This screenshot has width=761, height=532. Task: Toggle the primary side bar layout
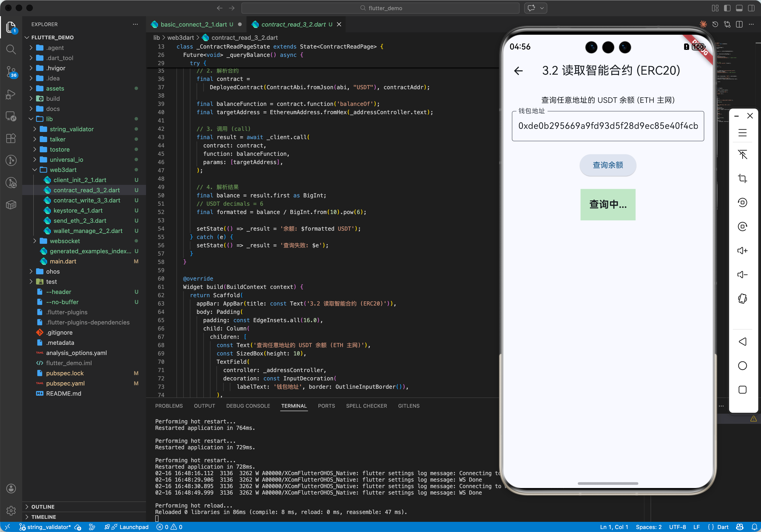click(x=727, y=8)
